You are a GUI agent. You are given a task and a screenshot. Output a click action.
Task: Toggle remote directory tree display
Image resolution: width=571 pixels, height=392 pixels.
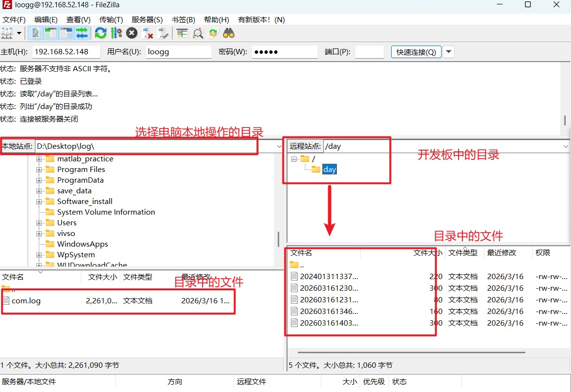66,33
